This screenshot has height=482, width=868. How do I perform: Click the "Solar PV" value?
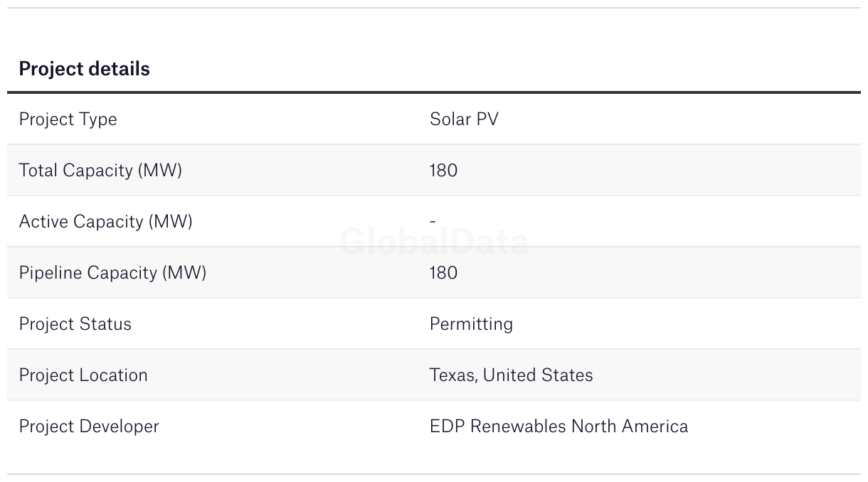click(464, 119)
